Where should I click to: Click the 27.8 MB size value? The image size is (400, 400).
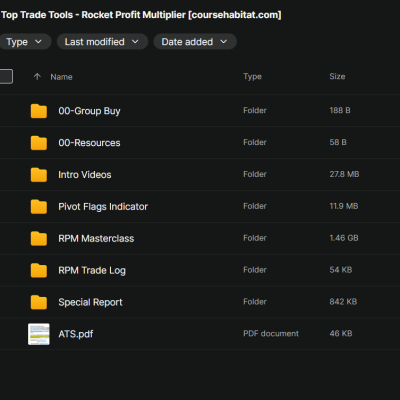click(344, 174)
